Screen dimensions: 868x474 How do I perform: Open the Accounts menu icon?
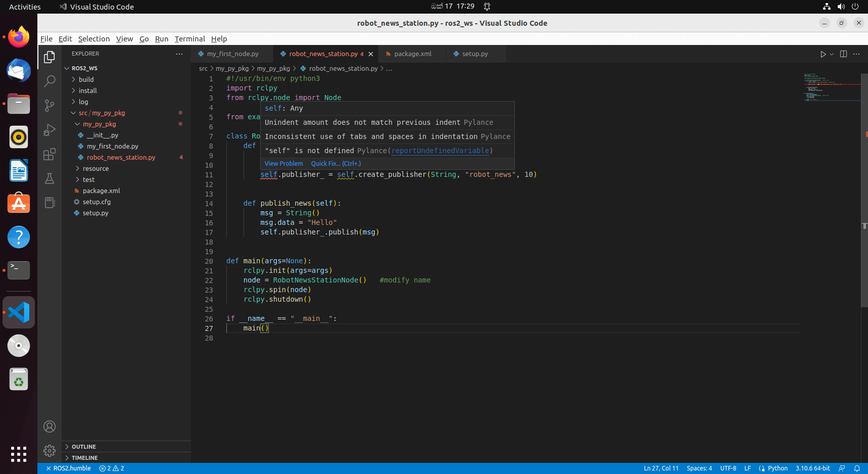point(50,426)
